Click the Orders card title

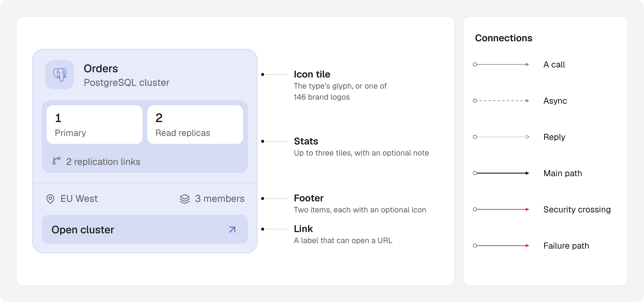coord(101,68)
